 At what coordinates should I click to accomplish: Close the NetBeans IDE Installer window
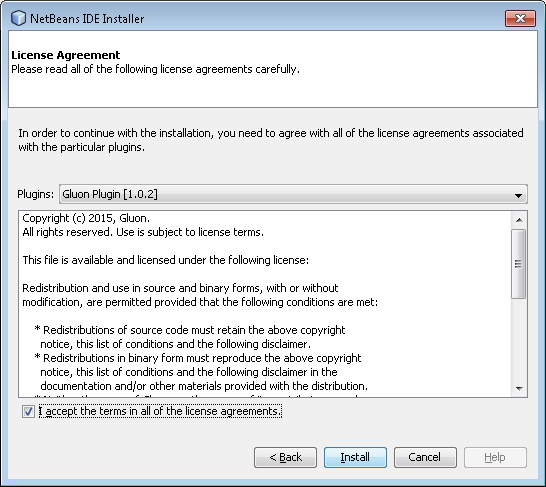pyautogui.click(x=520, y=18)
